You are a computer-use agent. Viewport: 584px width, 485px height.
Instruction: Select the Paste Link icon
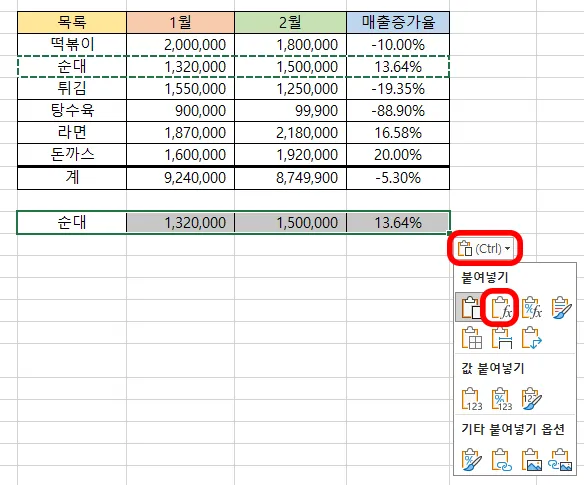[x=501, y=460]
